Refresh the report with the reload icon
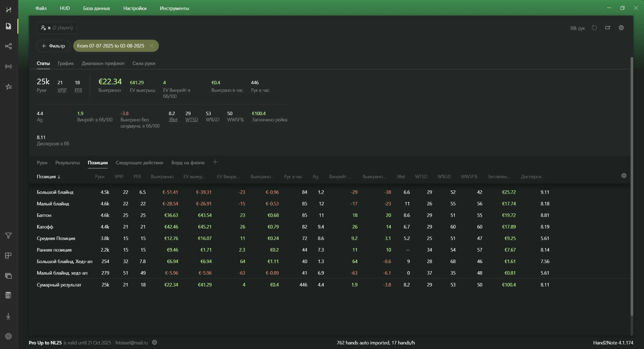The height and width of the screenshot is (349, 644). point(594,28)
